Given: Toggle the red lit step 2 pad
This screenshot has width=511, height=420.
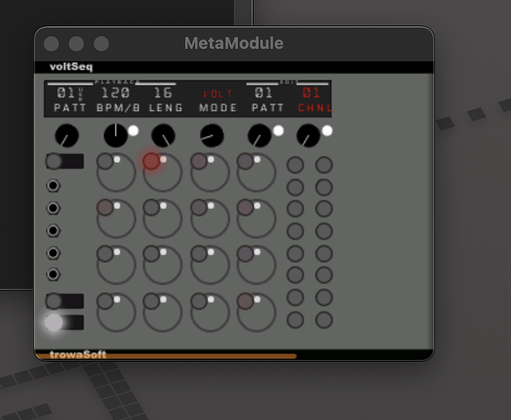Looking at the screenshot, I should pos(151,161).
